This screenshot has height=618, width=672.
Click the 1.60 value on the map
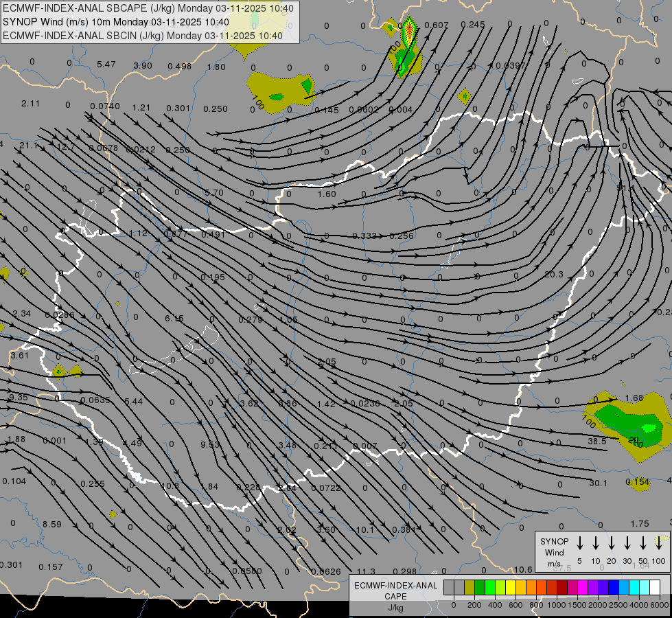[x=327, y=194]
